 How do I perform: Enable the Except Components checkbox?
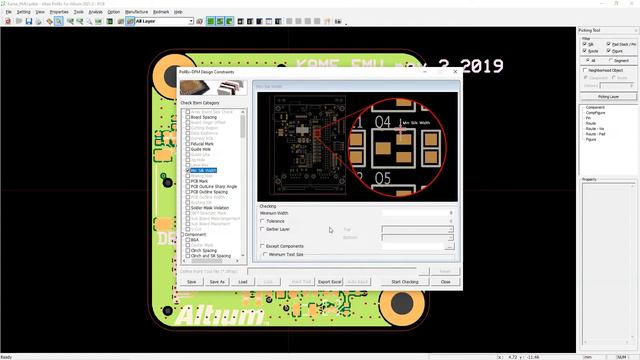pyautogui.click(x=262, y=246)
